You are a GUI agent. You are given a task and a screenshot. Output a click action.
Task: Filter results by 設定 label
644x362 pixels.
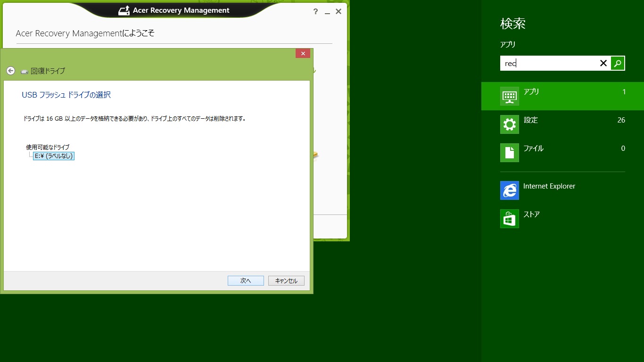tap(530, 120)
